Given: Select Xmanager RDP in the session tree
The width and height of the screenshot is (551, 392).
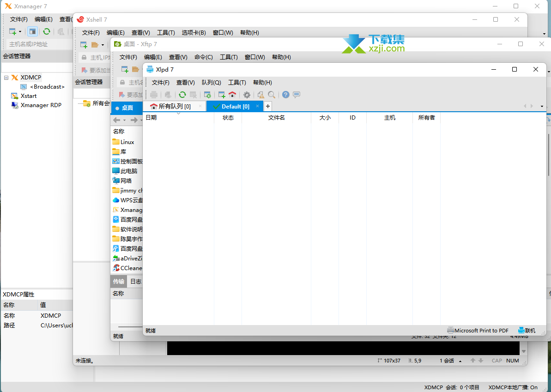Looking at the screenshot, I should 41,105.
